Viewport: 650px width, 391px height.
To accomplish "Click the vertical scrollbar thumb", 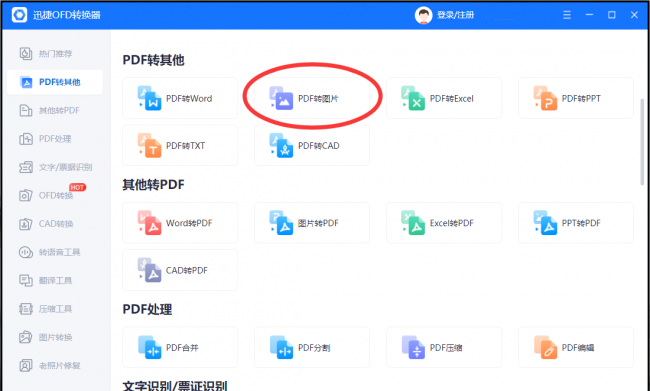I will (643, 141).
